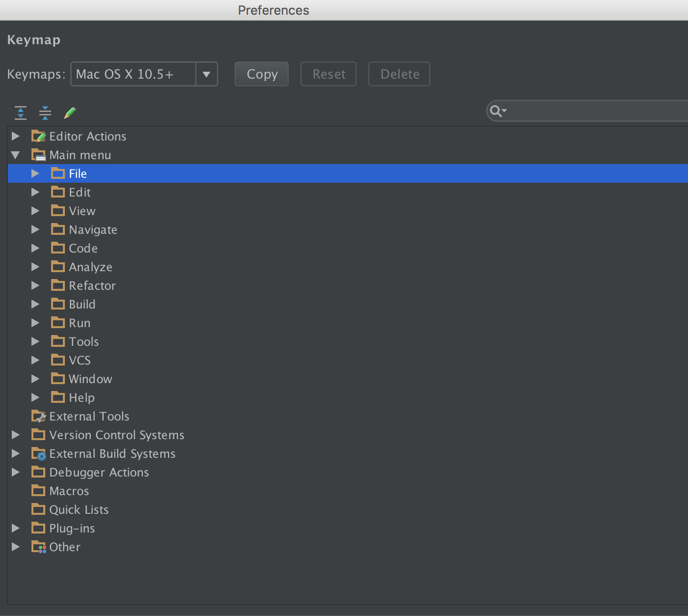Screen dimensions: 688x616
Task: Click the External Tools icon
Action: click(x=38, y=416)
